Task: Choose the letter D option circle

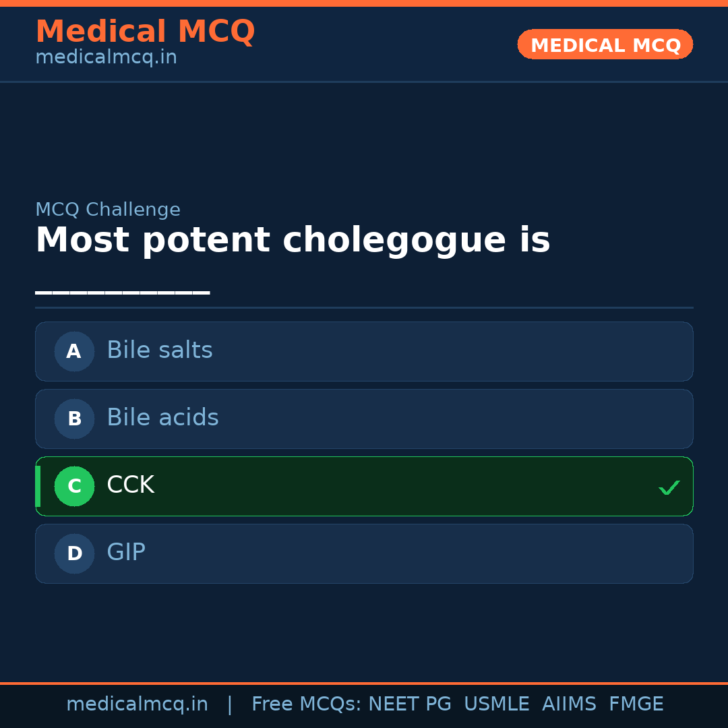Action: 74,553
